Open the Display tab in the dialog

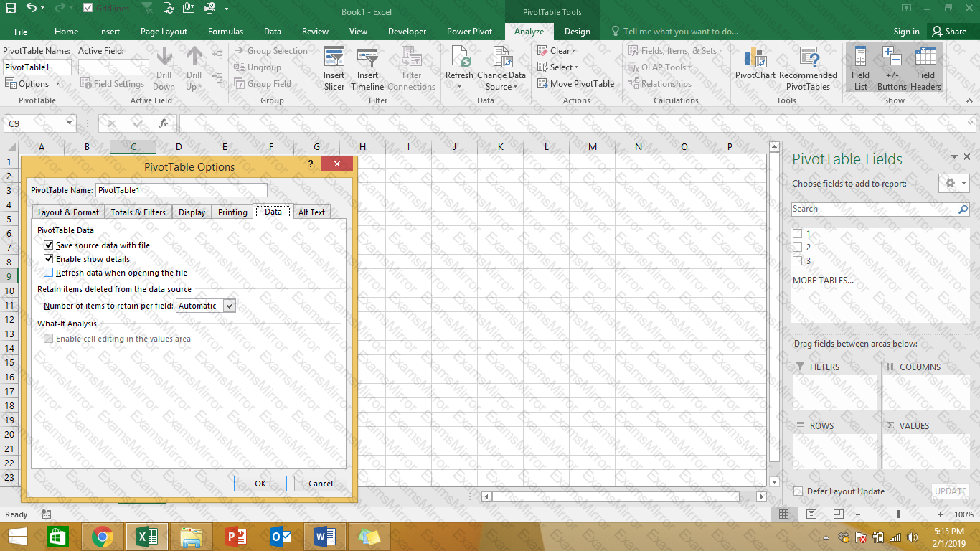(x=192, y=212)
